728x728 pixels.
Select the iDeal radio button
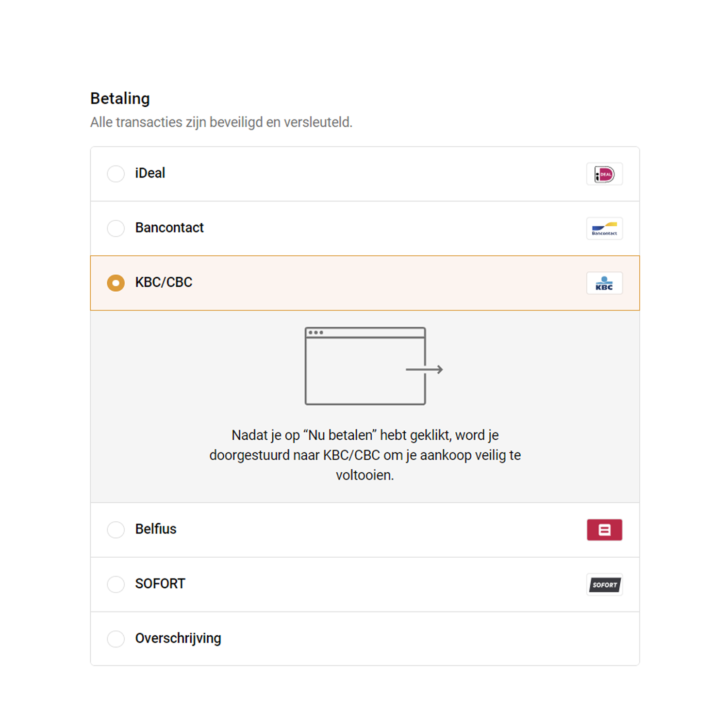click(x=116, y=174)
